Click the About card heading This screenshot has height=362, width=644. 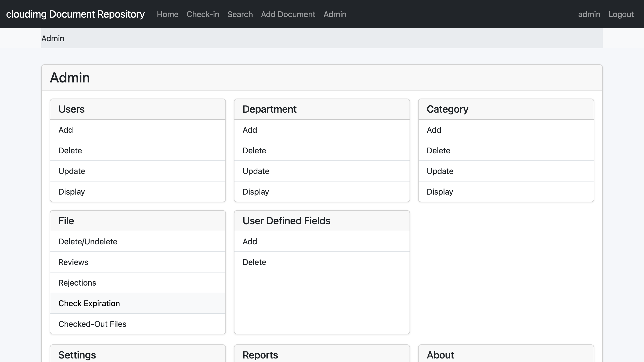tap(440, 355)
